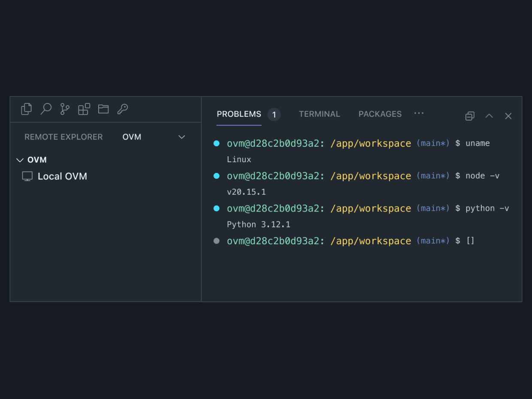Click the ellipsis for more panel tabs
This screenshot has width=532, height=399.
click(x=419, y=113)
